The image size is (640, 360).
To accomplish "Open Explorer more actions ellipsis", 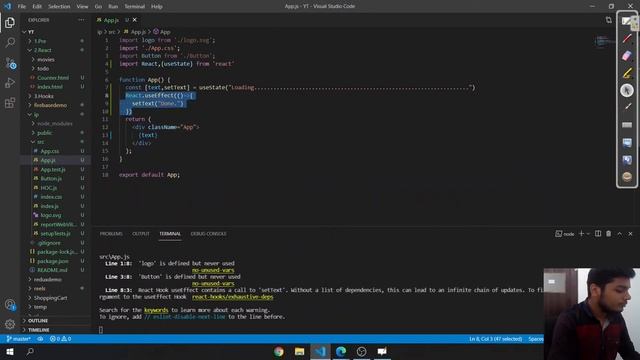I will coord(81,20).
